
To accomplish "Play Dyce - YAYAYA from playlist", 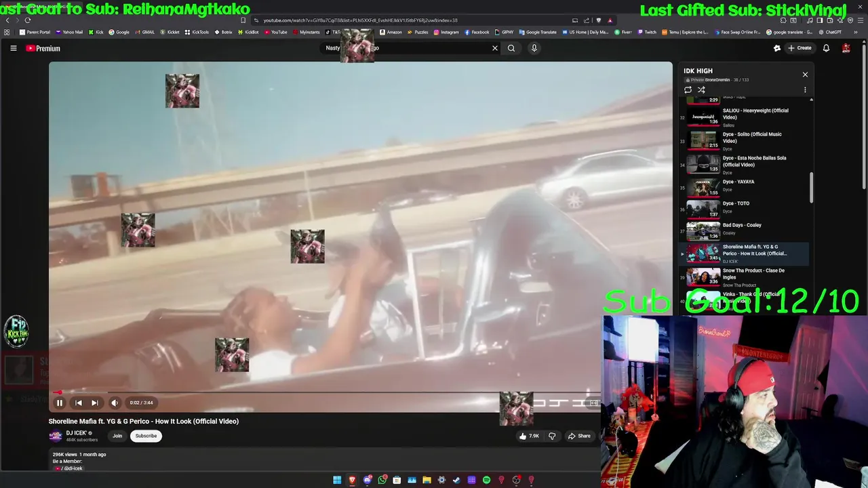I will coord(744,187).
